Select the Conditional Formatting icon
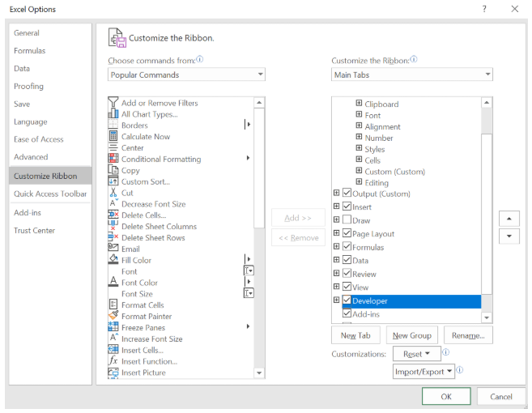Screen dimensions: 532x413 pos(113,159)
